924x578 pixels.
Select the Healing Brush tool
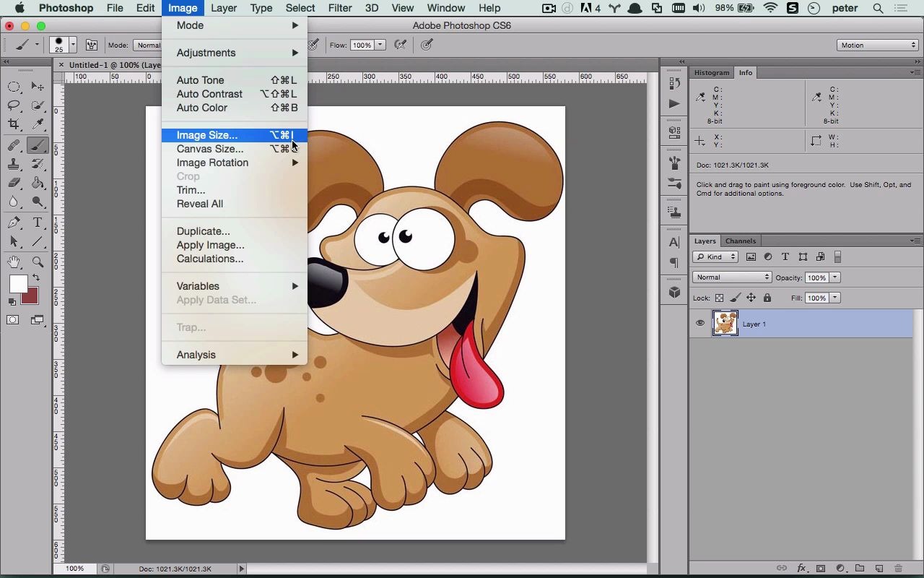(14, 145)
